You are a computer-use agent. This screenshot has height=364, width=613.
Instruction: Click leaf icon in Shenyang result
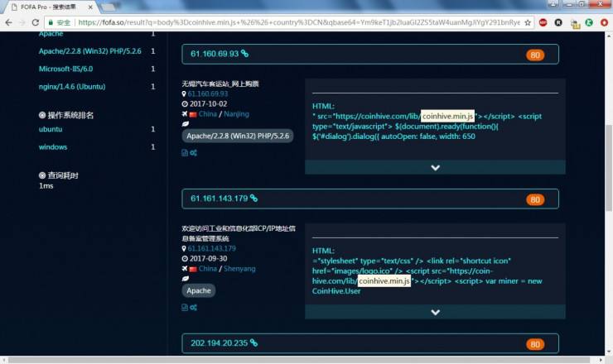(186, 279)
